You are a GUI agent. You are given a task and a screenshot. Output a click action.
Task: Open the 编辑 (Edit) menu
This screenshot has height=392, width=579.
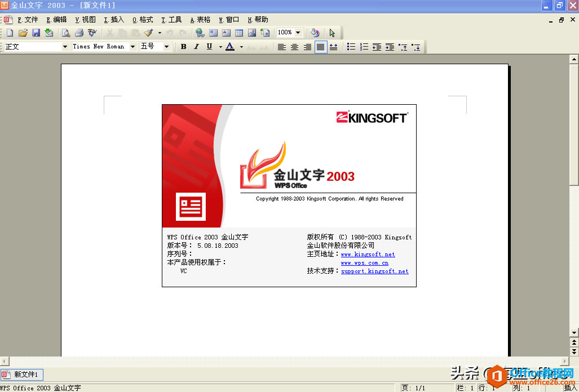[56, 20]
